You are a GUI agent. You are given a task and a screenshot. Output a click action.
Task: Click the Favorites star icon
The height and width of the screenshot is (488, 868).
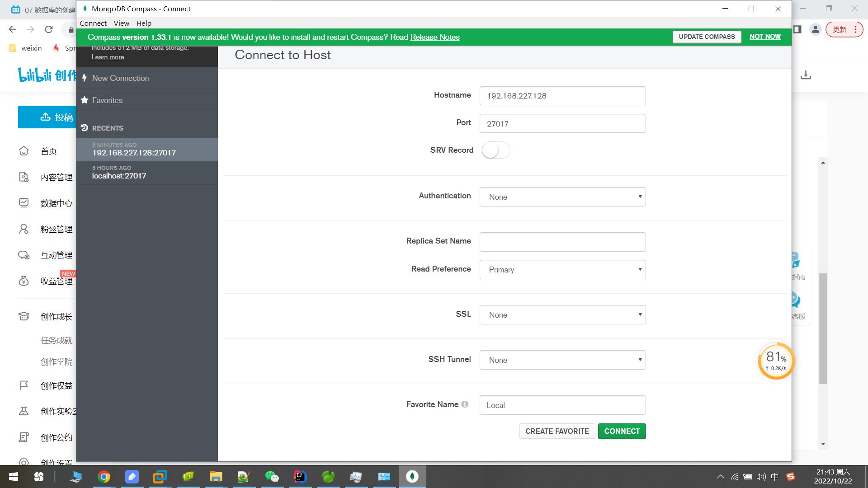click(x=85, y=100)
